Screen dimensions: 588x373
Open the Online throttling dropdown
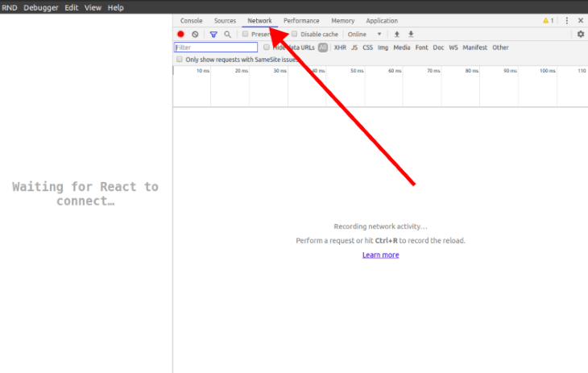[365, 35]
